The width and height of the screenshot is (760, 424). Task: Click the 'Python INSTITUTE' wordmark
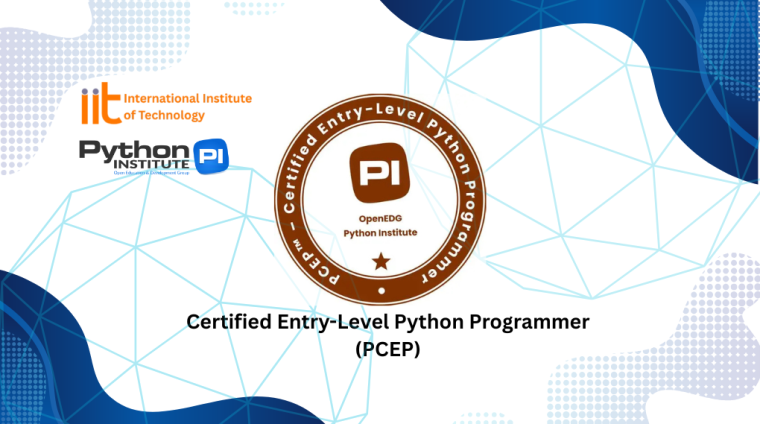134,155
